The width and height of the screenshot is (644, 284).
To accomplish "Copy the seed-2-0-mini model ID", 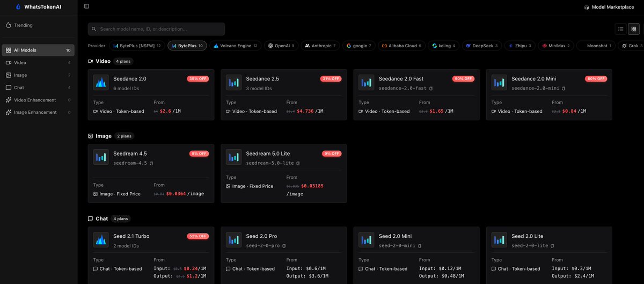I will coord(420,245).
